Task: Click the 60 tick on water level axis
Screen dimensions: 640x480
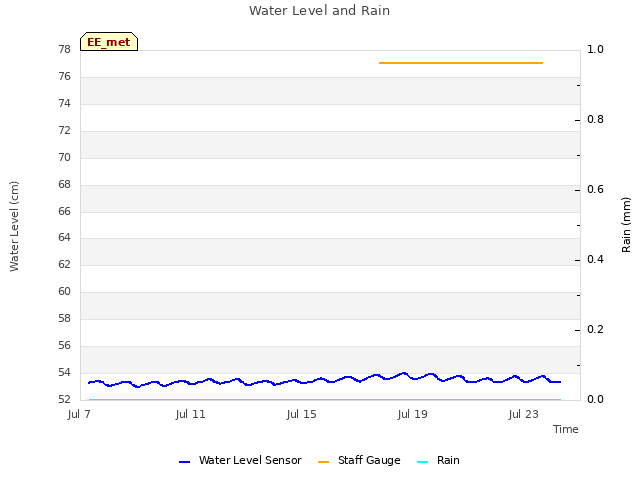Action: [x=64, y=291]
